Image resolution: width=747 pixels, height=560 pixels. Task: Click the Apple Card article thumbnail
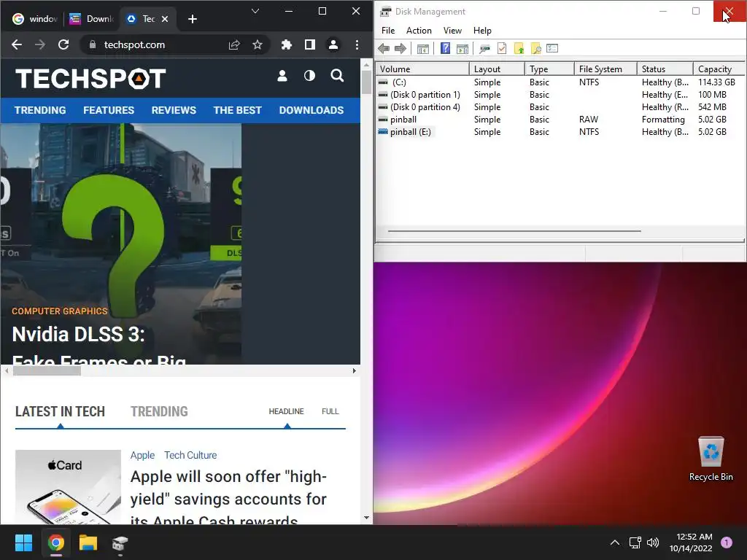click(x=68, y=487)
